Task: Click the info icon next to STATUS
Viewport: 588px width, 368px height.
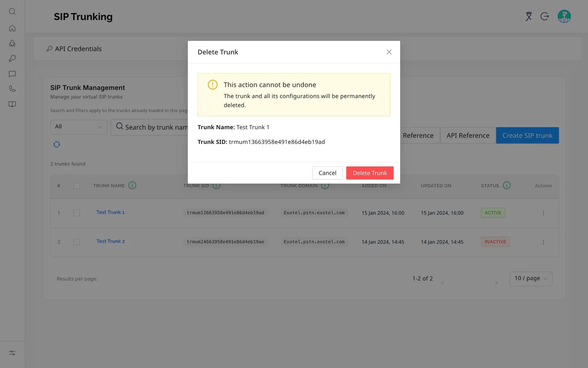Action: pyautogui.click(x=507, y=185)
